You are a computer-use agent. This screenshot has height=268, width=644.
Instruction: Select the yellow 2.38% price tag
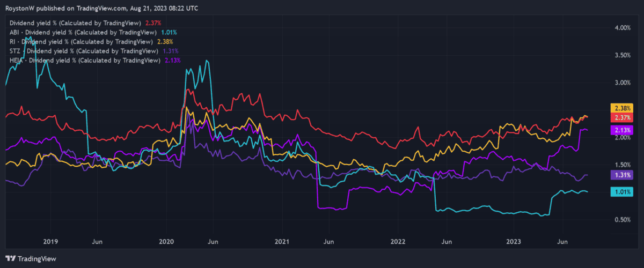point(622,108)
